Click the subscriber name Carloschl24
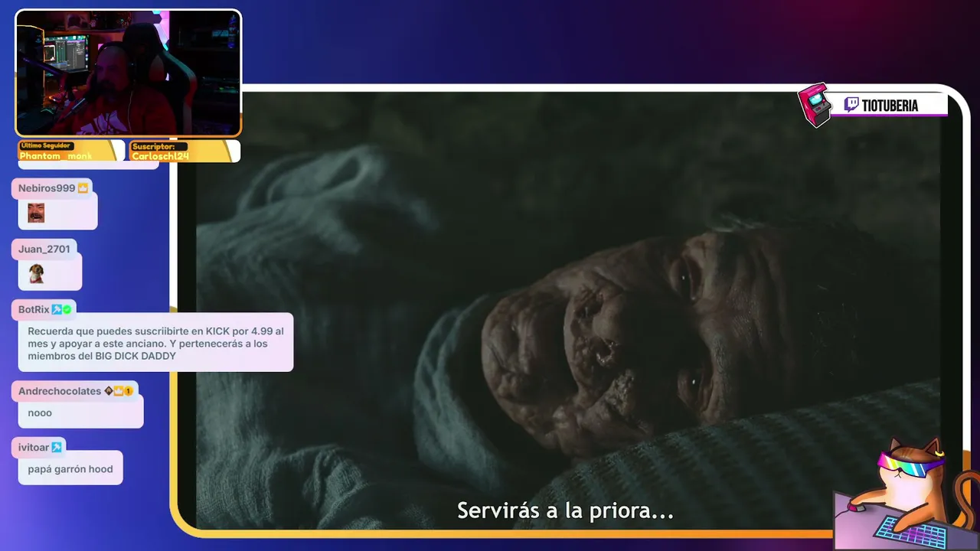980x551 pixels. (160, 156)
